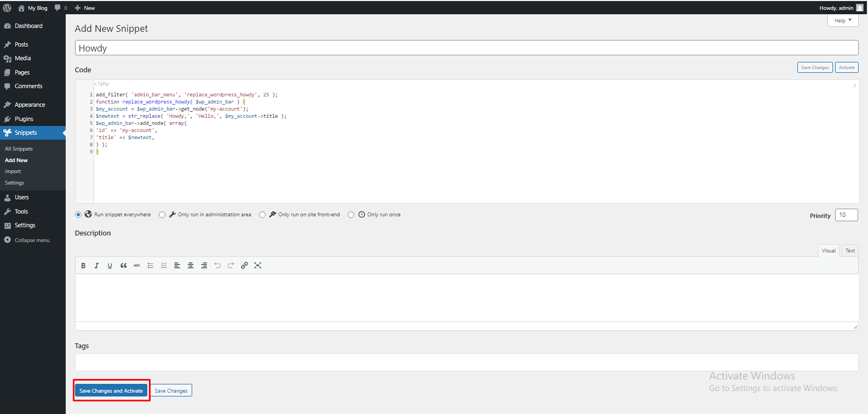868x414 pixels.
Task: Click the Snippets scissors icon
Action: click(8, 133)
